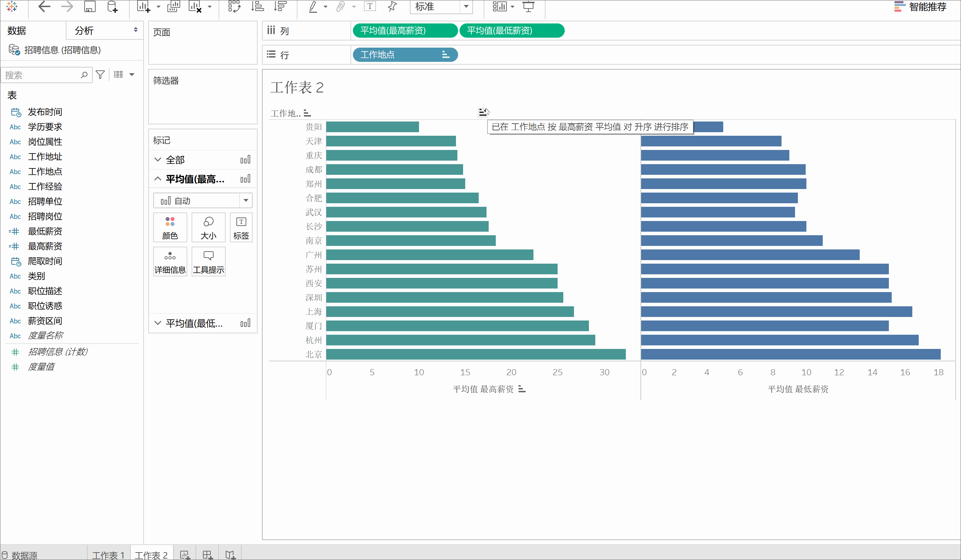Click the undo back arrow
Viewport: 961px width, 560px height.
coord(44,6)
